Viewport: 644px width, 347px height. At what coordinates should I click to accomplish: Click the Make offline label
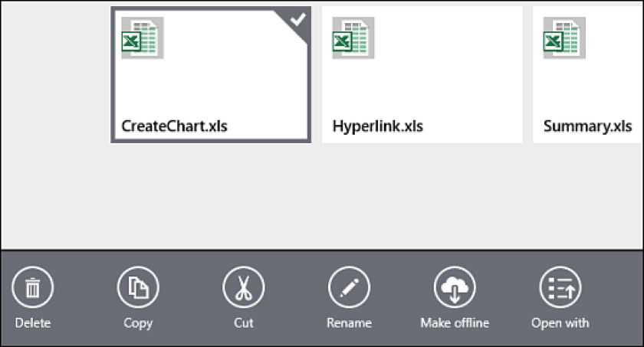tap(455, 322)
